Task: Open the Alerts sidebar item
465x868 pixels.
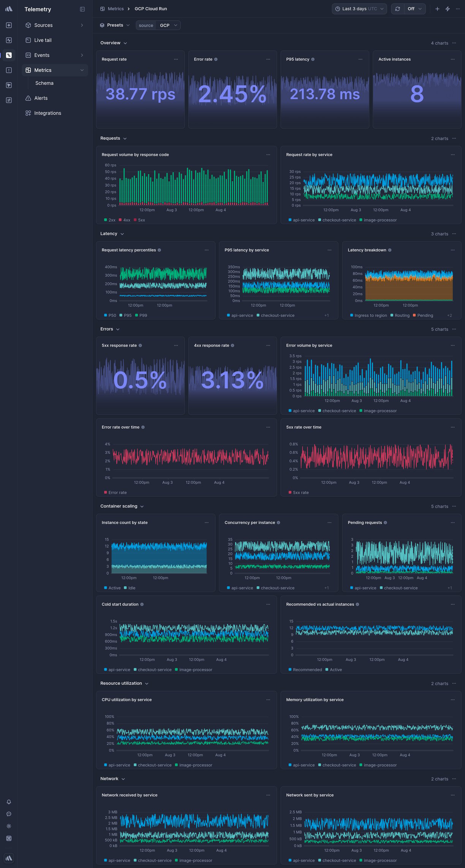Action: pos(55,98)
